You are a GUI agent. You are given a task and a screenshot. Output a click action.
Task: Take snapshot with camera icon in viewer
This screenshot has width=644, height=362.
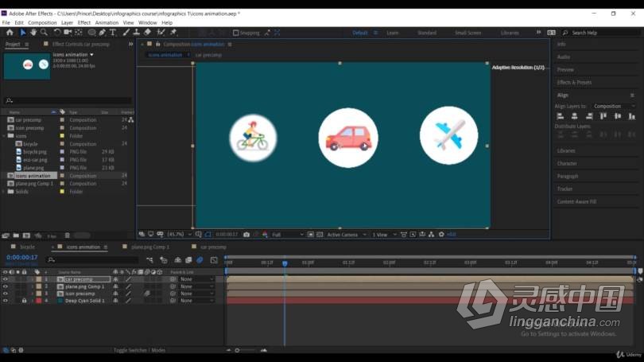[x=246, y=234]
